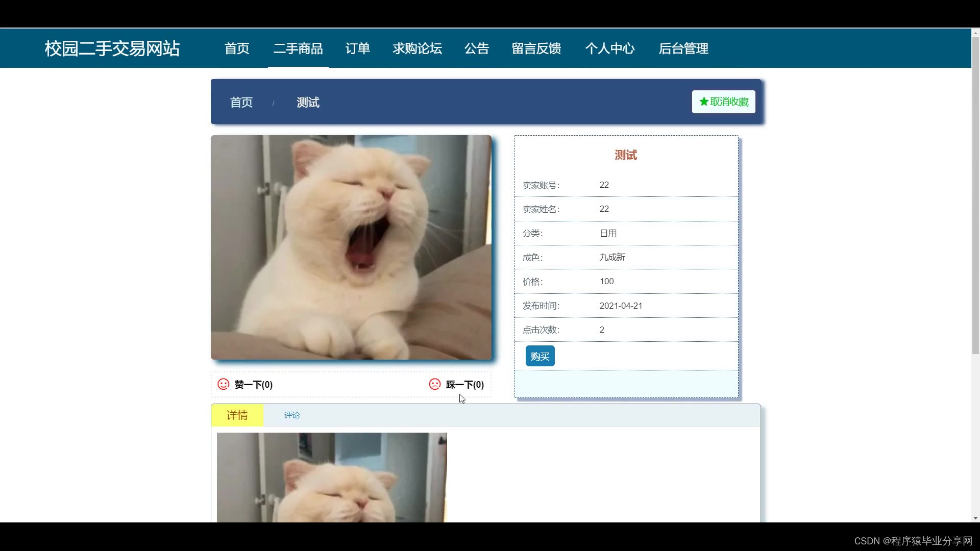Open 后台管理 admin backend
This screenshot has width=980, height=551.
[683, 48]
